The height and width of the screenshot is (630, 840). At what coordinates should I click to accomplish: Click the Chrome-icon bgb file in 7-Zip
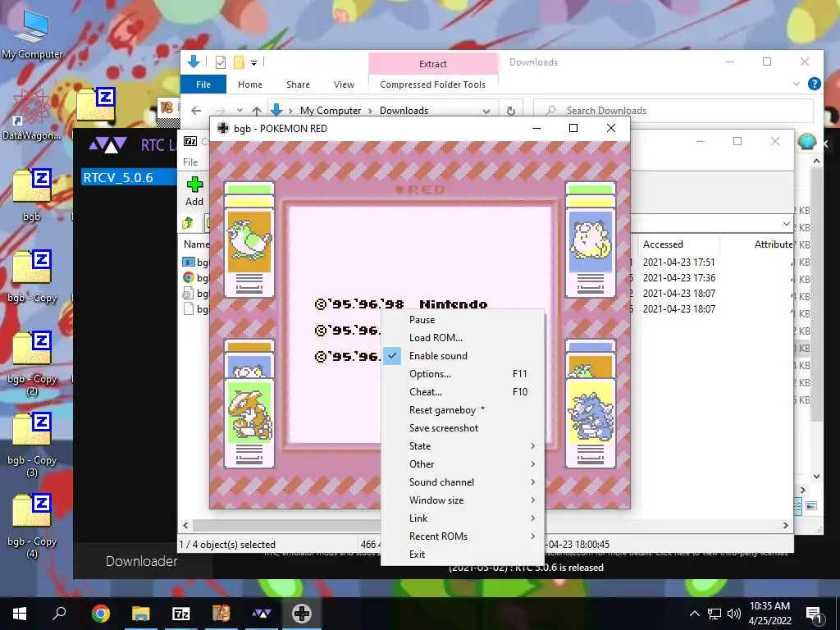point(195,278)
